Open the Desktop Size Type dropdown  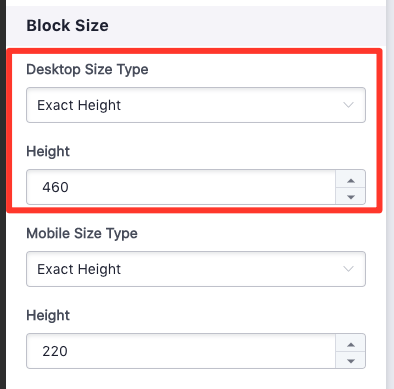[x=196, y=105]
